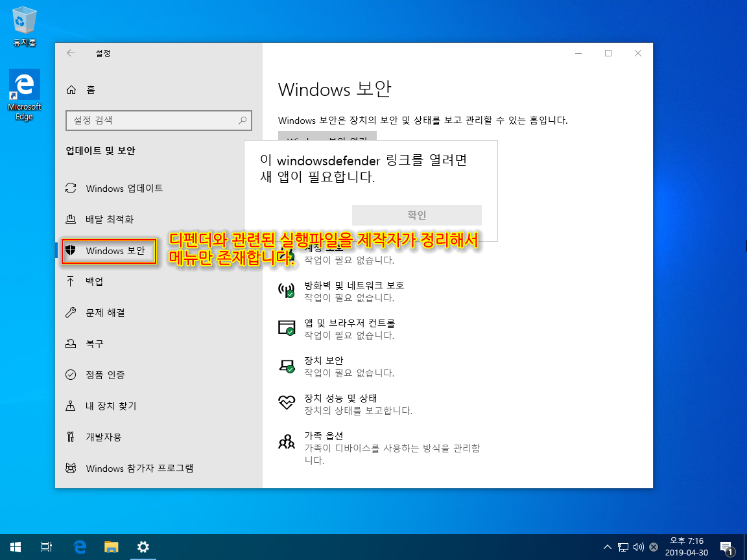Viewport: 747px width, 560px height.
Task: Open 문제 해결 troubleshoot section
Action: (x=159, y=312)
